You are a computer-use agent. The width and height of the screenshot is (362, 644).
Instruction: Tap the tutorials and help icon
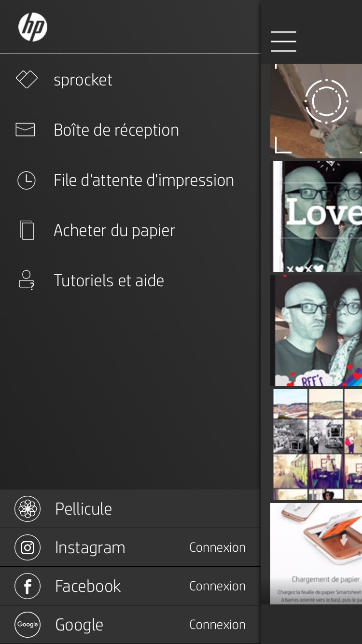click(26, 280)
